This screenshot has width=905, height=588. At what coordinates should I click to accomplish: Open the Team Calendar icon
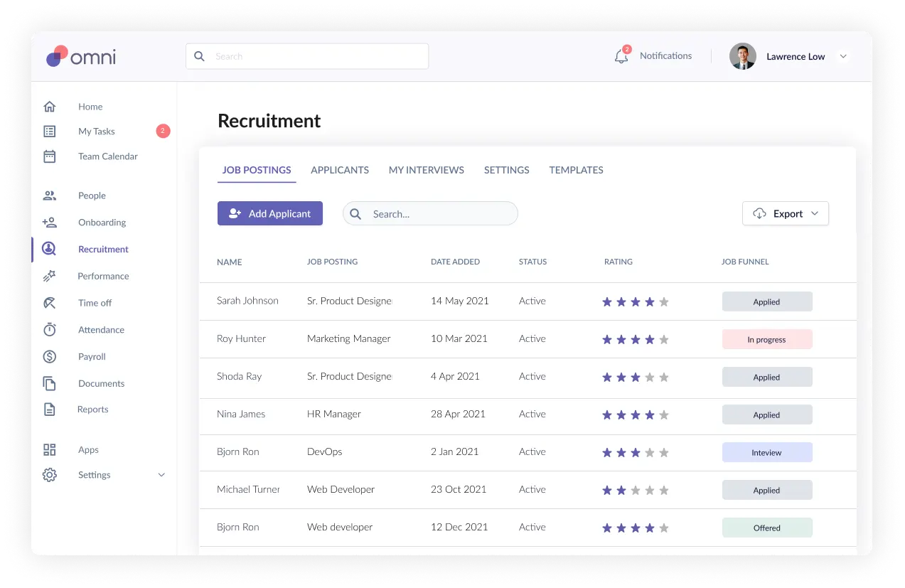click(x=50, y=156)
